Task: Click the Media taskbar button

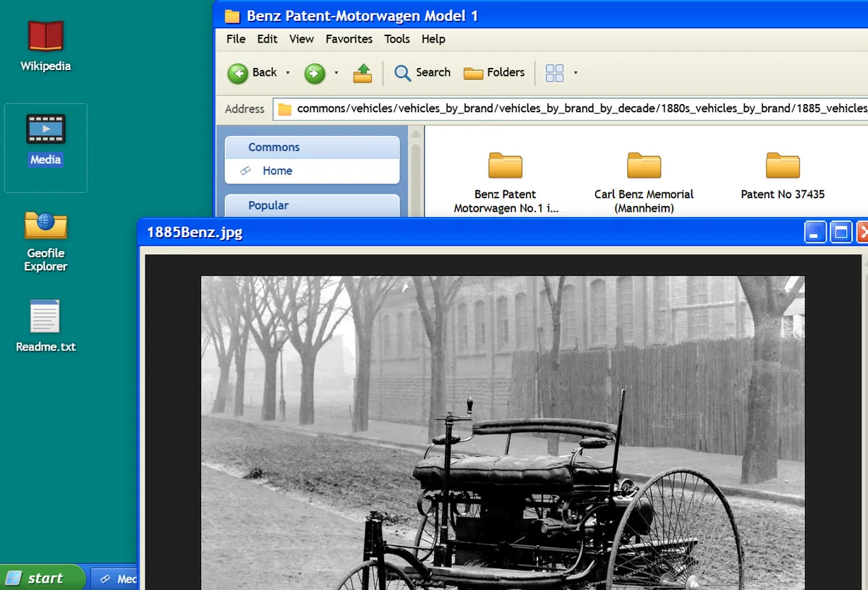Action: (114, 578)
